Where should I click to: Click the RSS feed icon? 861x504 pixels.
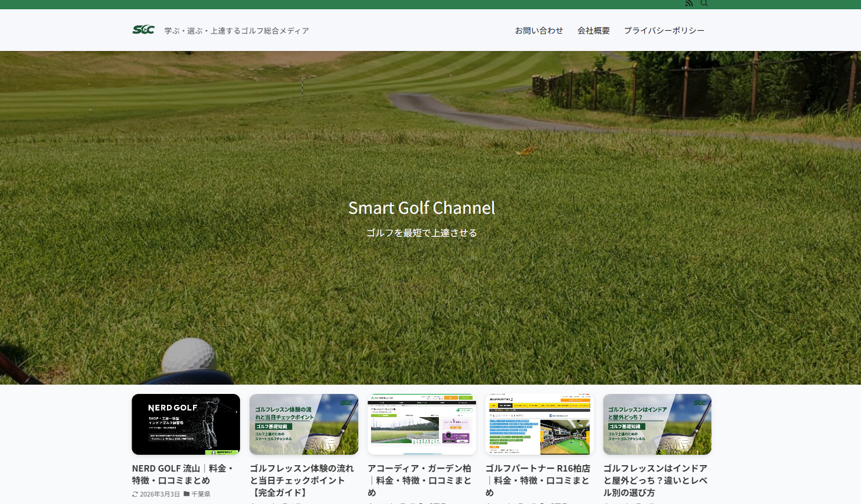pyautogui.click(x=689, y=3)
